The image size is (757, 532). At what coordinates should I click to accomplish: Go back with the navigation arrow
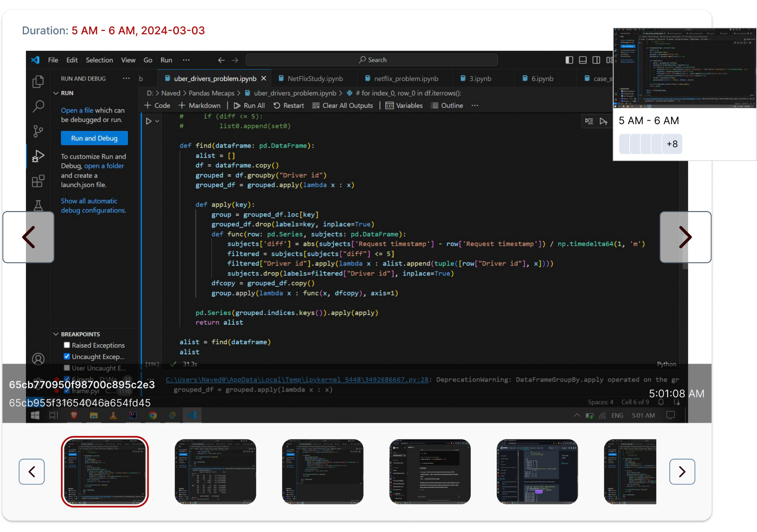click(x=221, y=60)
